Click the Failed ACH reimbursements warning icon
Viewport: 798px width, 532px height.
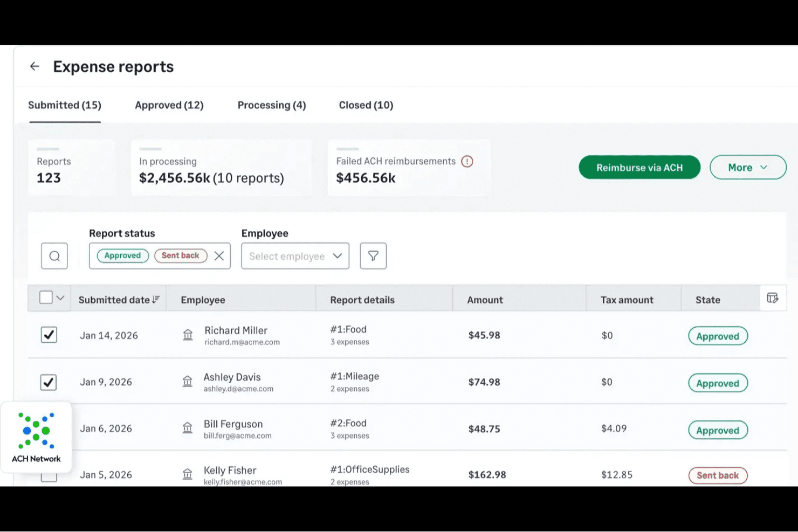(x=467, y=161)
